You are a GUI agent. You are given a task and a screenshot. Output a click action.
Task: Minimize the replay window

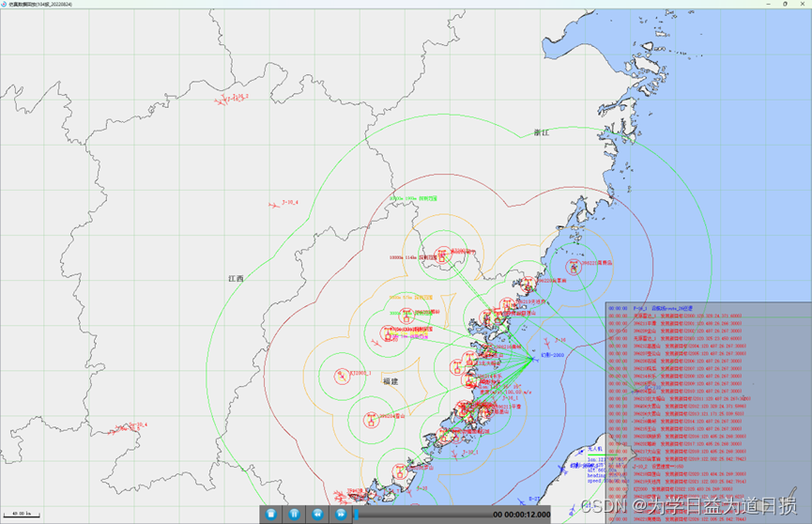[x=769, y=4]
